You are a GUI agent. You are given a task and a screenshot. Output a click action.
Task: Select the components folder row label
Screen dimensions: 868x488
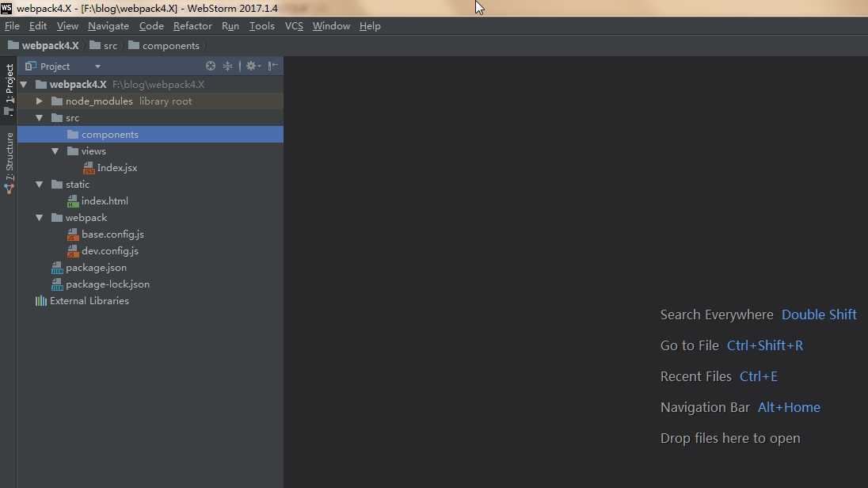[x=109, y=135]
